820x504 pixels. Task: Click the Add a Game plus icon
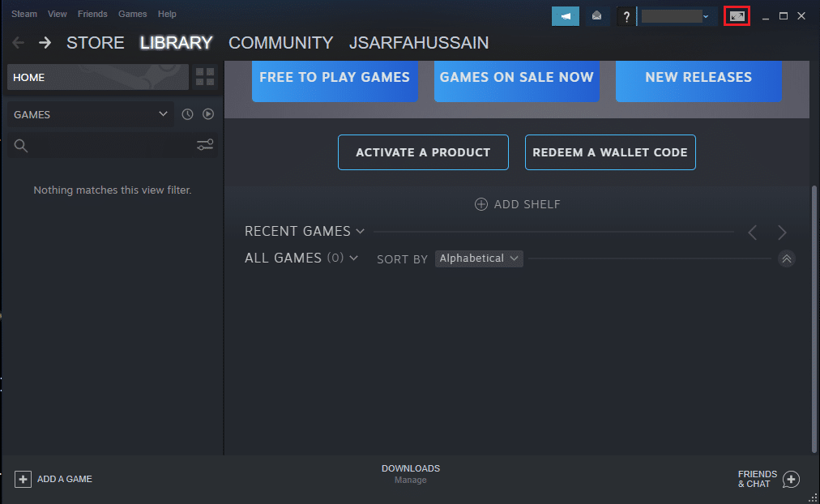point(23,479)
